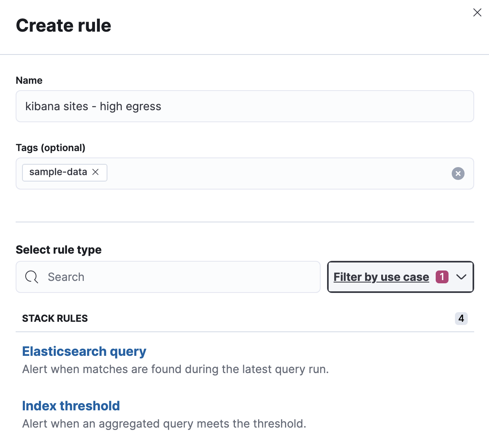The width and height of the screenshot is (489, 448).
Task: Remove the sample-data tag
Action: [95, 172]
